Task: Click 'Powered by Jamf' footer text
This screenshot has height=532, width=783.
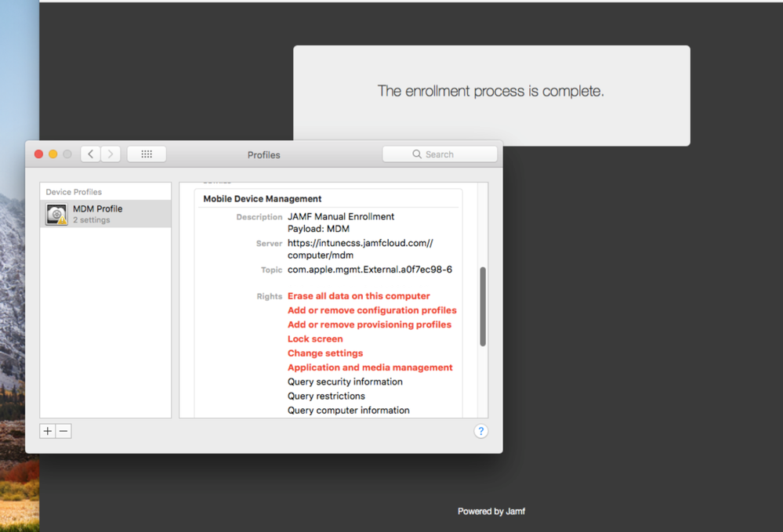Action: click(x=491, y=511)
